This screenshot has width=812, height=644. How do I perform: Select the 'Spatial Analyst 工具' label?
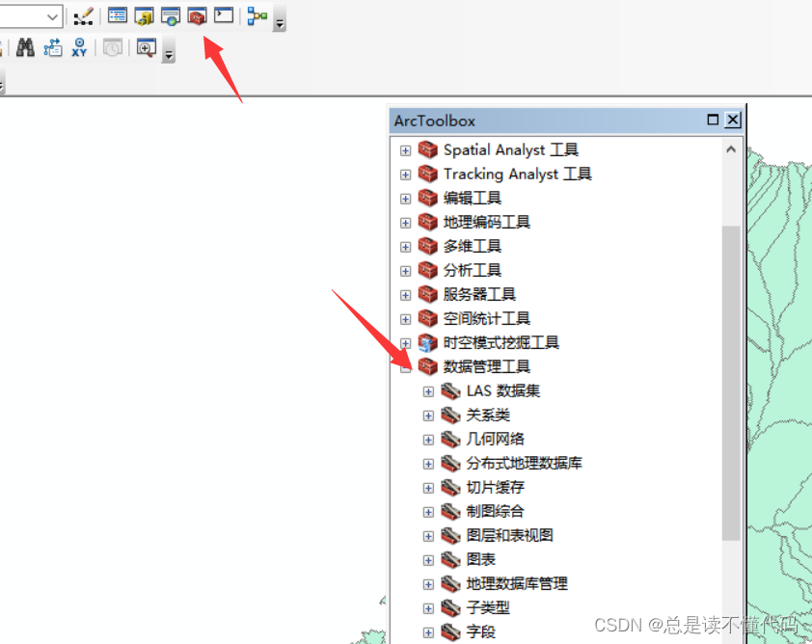pos(510,150)
